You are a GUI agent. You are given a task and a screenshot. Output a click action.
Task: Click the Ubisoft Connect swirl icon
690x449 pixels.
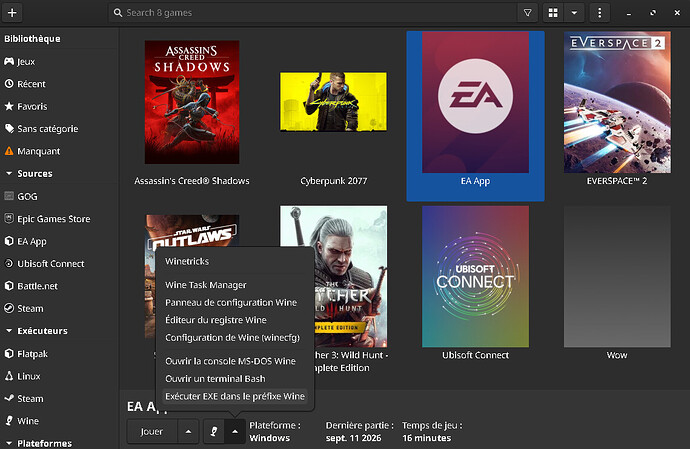(x=9, y=263)
